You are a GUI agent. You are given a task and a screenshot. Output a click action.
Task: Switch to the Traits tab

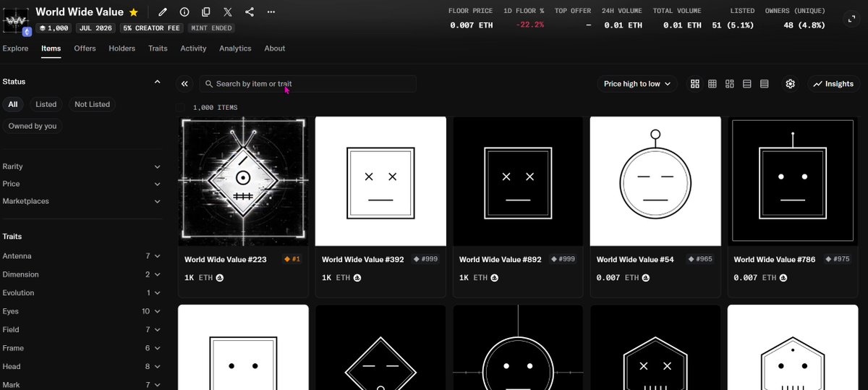click(158, 48)
